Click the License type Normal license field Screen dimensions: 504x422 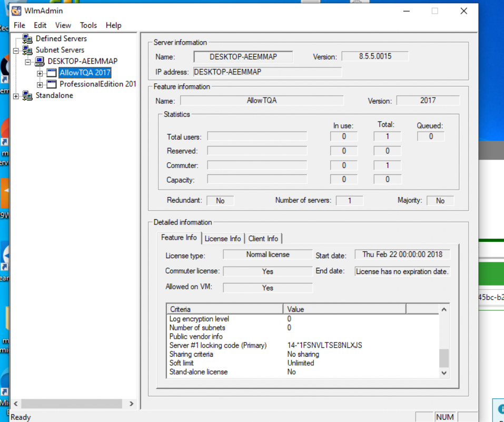[x=268, y=254]
